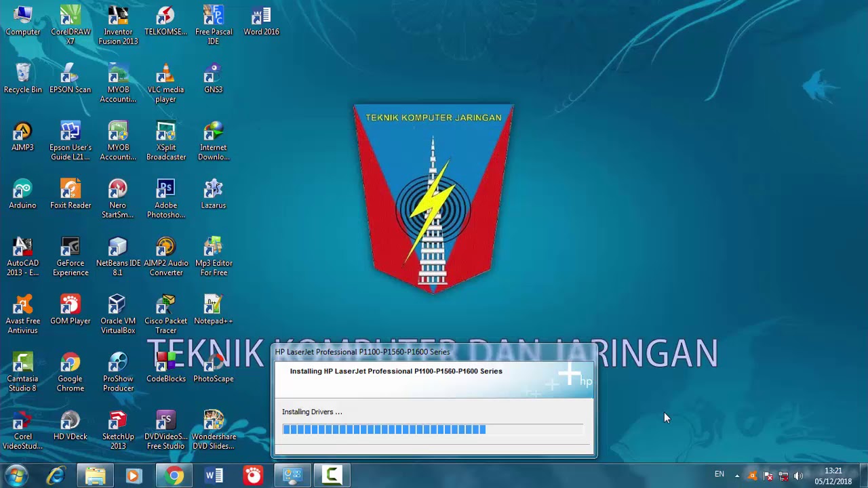Viewport: 868px width, 488px height.
Task: Launch SketchUp 2013 shortcut
Action: [118, 430]
